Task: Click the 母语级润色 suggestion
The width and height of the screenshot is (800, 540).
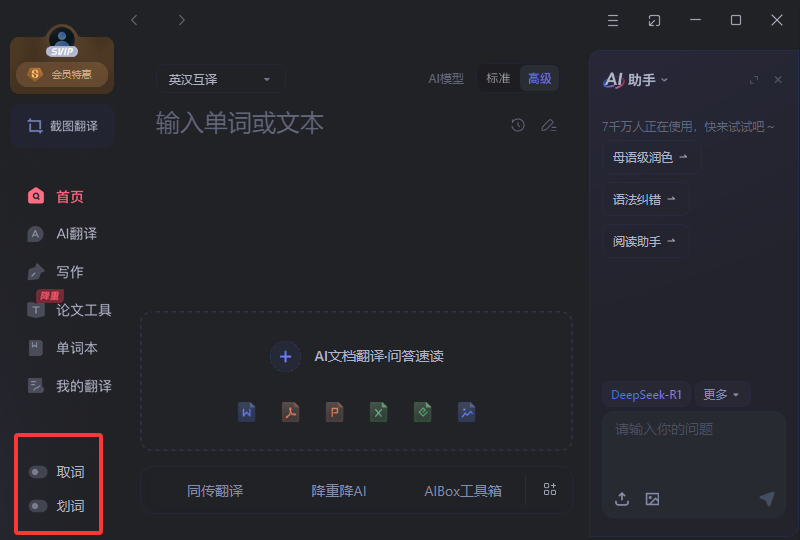Action: pos(650,157)
